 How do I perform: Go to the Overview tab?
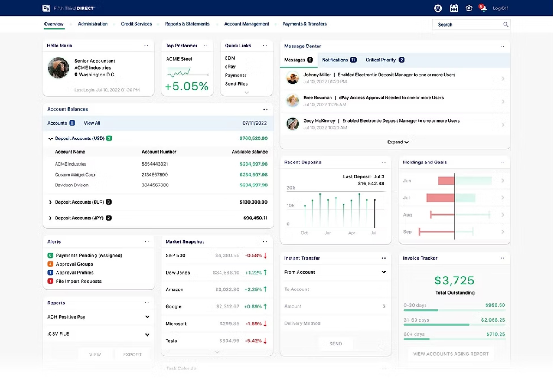coord(54,24)
